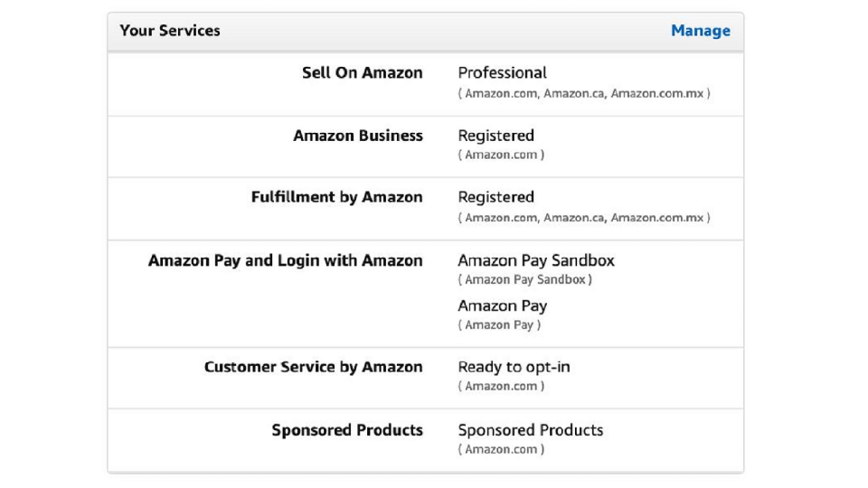Click Sell On Amazon marketplaces list
The width and height of the screenshot is (868, 488).
point(583,93)
